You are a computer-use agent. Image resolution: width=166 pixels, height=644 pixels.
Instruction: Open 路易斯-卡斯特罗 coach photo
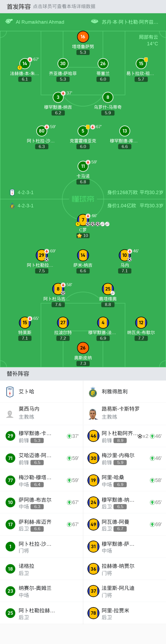point(93,414)
